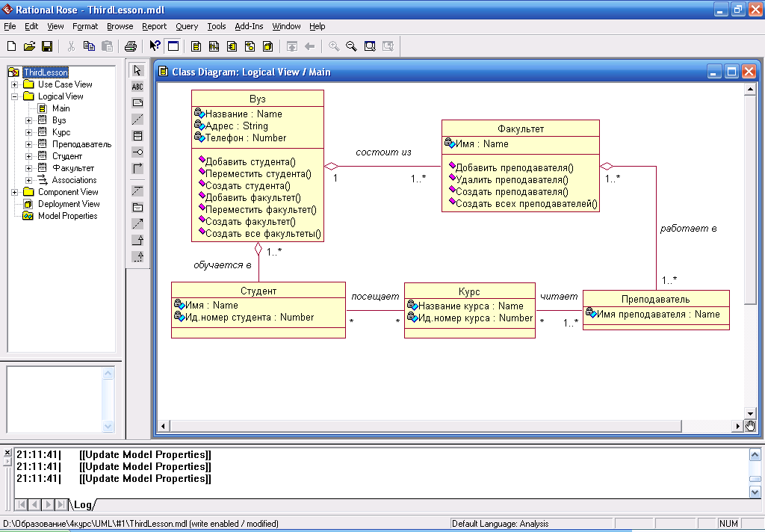Select the Class tool in toolbox
The height and width of the screenshot is (532, 765).
point(137,136)
